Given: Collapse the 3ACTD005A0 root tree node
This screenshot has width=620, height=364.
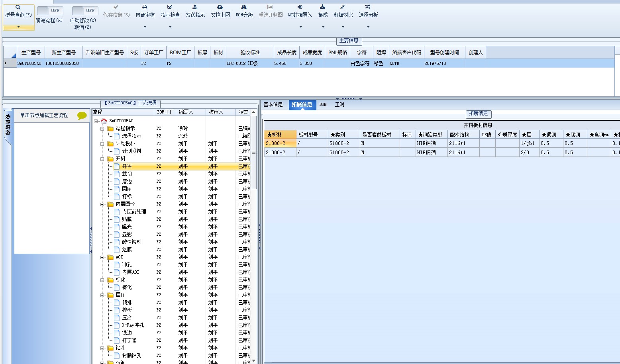Looking at the screenshot, I should tap(96, 121).
